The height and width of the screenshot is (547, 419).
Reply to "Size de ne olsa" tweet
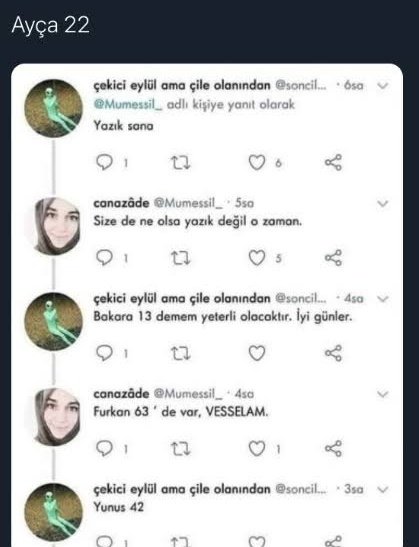(104, 258)
